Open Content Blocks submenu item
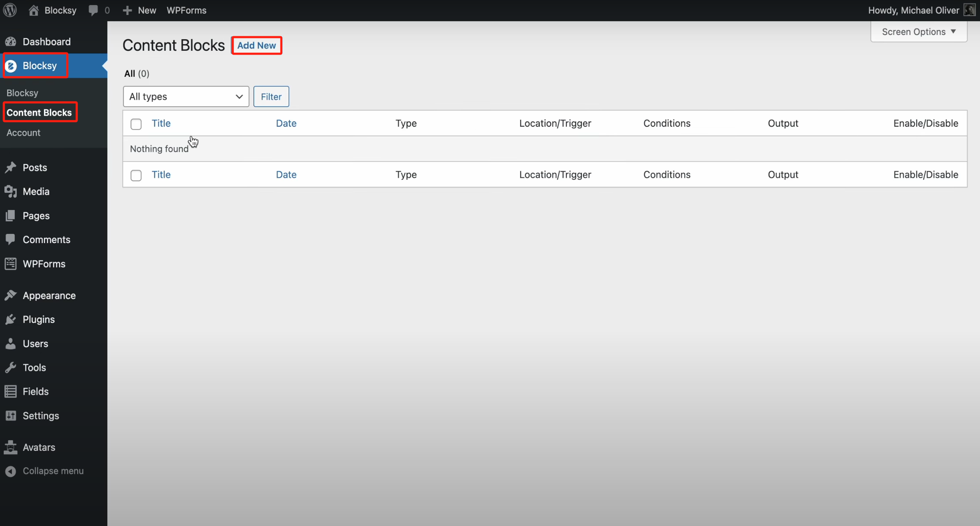 (x=39, y=113)
